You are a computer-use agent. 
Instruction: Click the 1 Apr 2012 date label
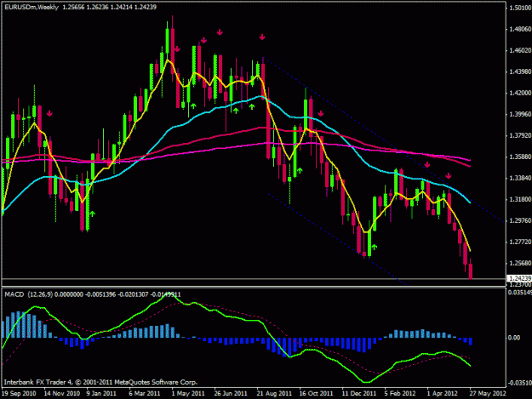click(x=442, y=394)
